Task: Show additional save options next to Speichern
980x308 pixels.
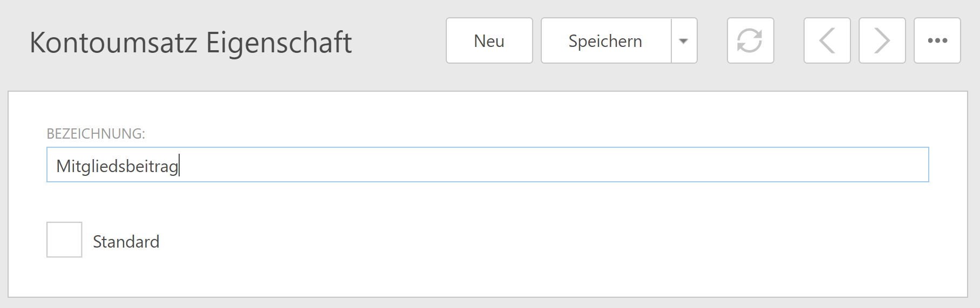Action: [684, 41]
